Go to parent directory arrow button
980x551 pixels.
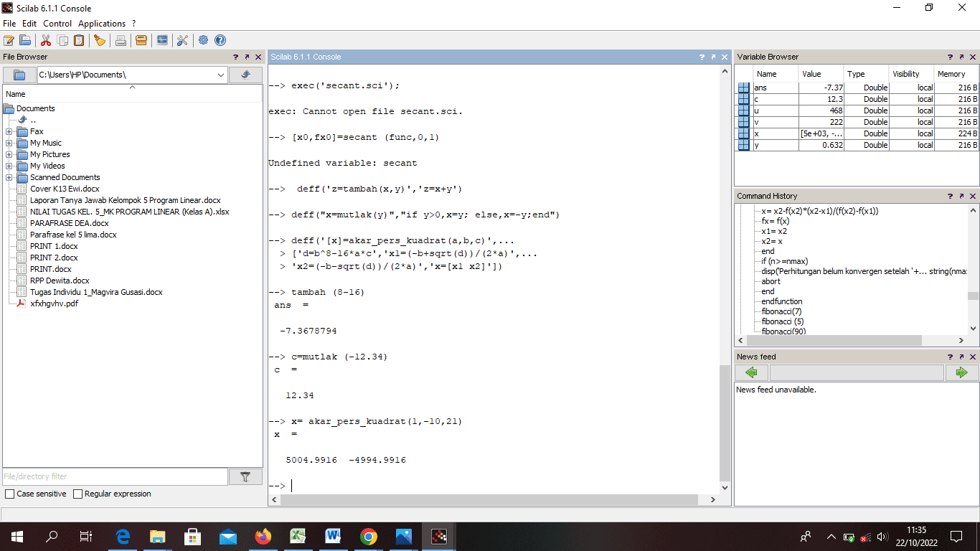click(x=245, y=75)
